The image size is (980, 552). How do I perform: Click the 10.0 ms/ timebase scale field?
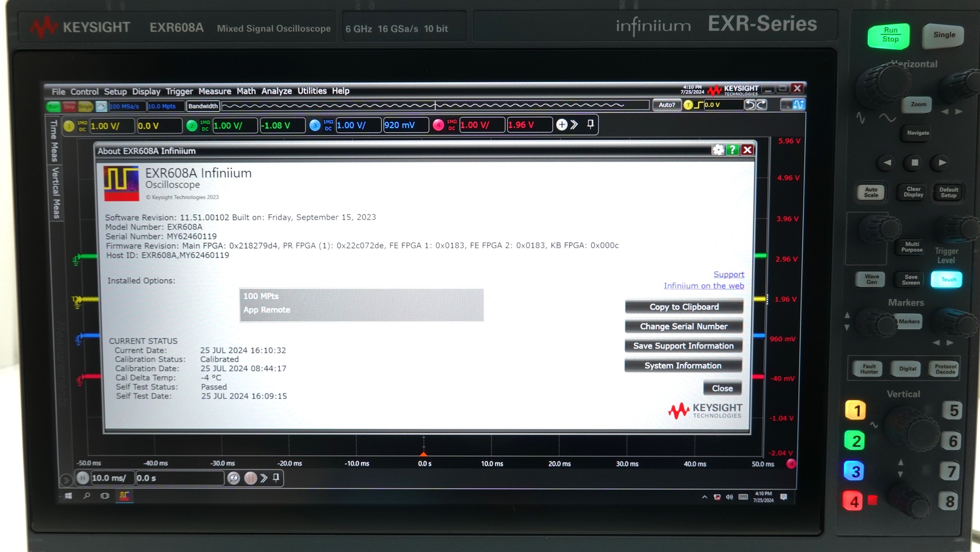pyautogui.click(x=113, y=478)
